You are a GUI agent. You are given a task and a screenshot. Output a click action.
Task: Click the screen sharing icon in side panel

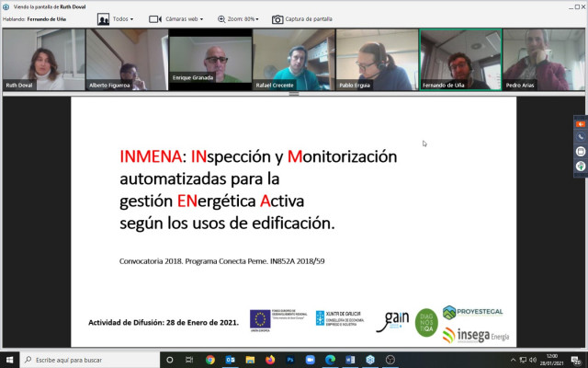(x=581, y=151)
